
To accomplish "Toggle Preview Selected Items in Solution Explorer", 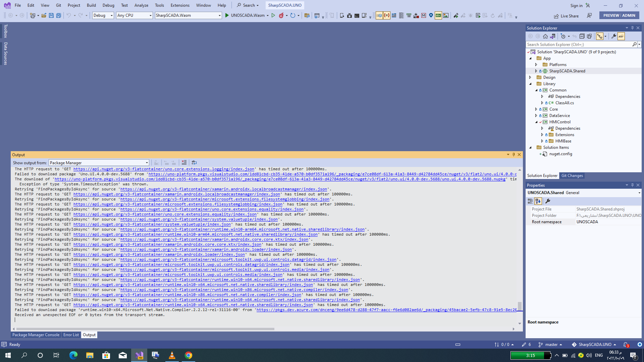I will [x=621, y=36].
